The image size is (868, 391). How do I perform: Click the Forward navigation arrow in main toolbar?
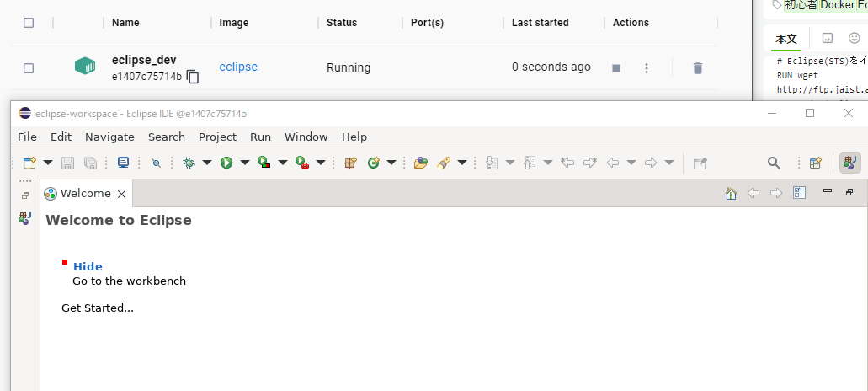651,163
